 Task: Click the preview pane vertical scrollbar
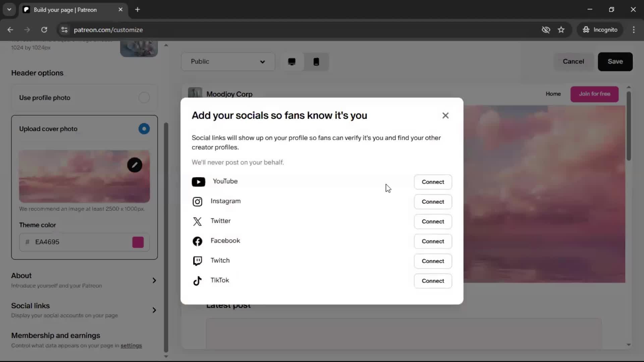tap(629, 126)
